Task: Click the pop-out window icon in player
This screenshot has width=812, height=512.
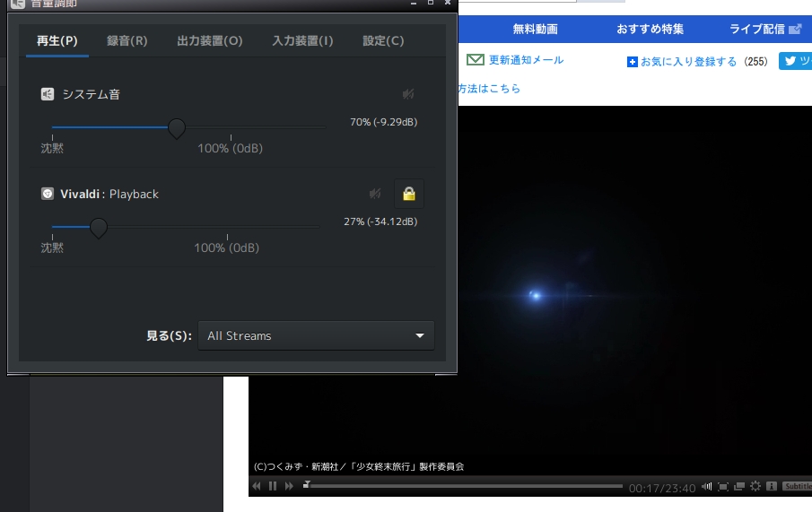Action: (x=739, y=486)
